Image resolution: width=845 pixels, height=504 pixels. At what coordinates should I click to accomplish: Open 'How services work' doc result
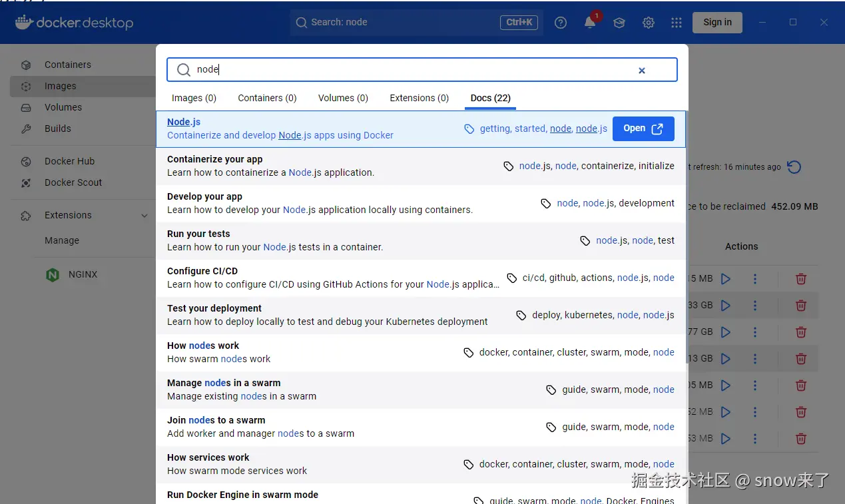(421, 464)
